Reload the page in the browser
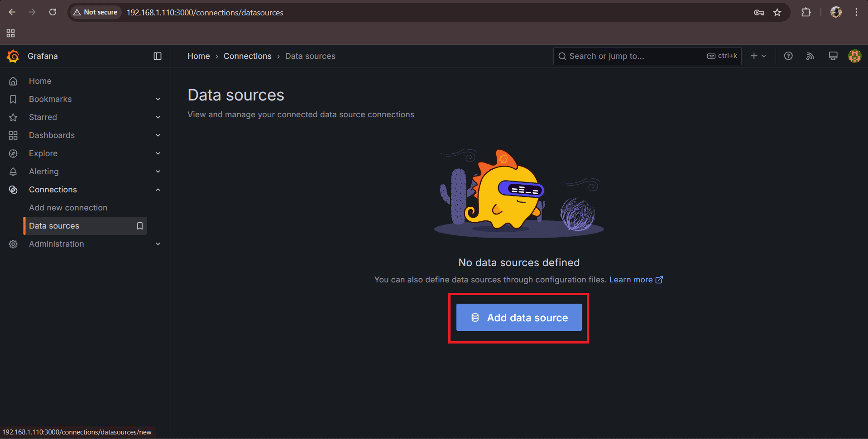Screen dimensions: 868x439 (x=53, y=12)
